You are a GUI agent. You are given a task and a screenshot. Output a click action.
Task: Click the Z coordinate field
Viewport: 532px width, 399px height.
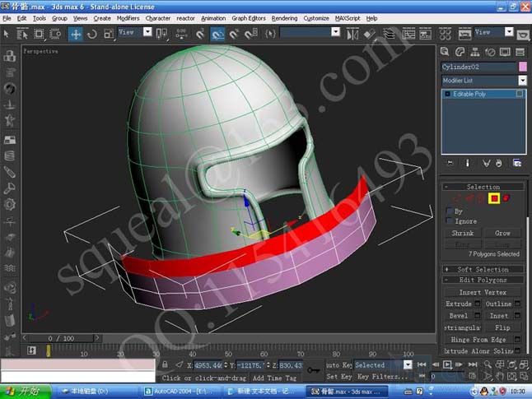(291, 365)
